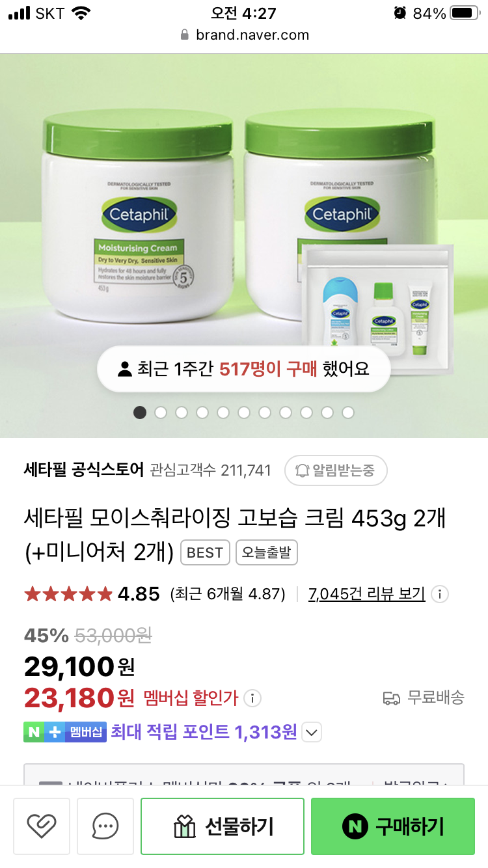Image resolution: width=488 pixels, height=868 pixels.
Task: Select the sixth image pagination dot
Action: [x=244, y=413]
